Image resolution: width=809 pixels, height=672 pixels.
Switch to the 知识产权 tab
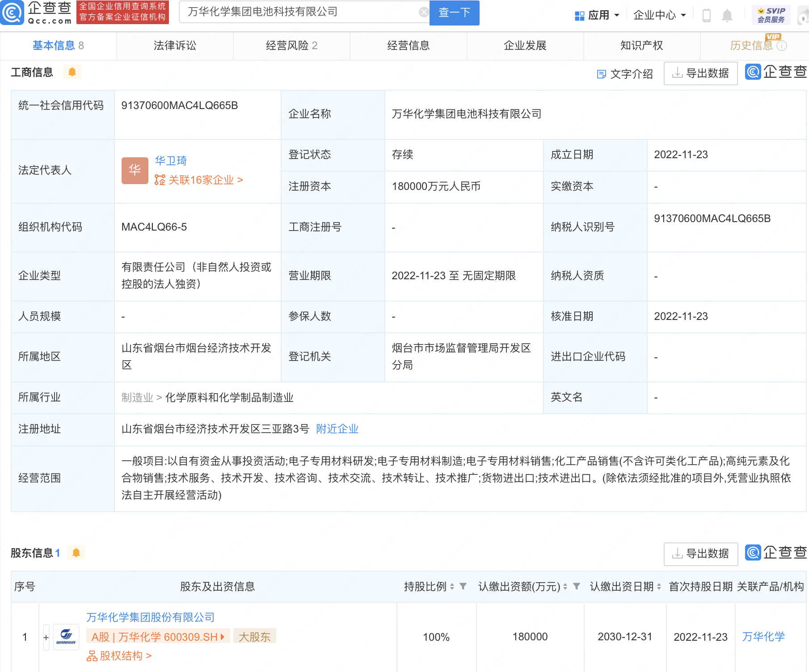click(x=641, y=46)
